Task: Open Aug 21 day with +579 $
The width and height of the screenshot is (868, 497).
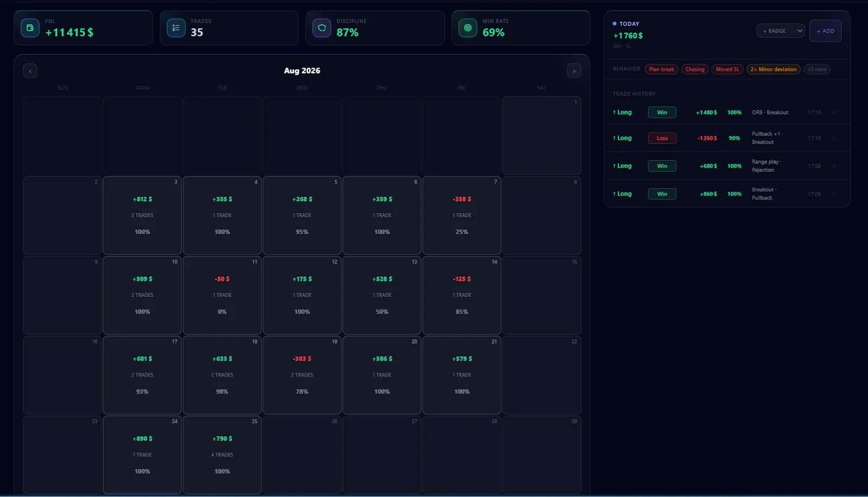Action: 462,375
